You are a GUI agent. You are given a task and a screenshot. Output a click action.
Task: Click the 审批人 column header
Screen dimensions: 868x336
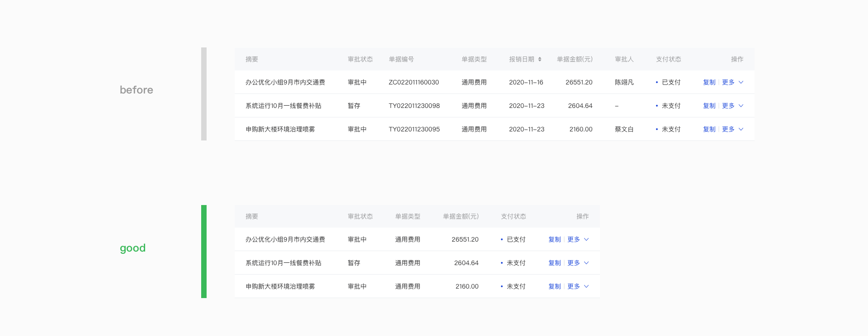pos(624,59)
